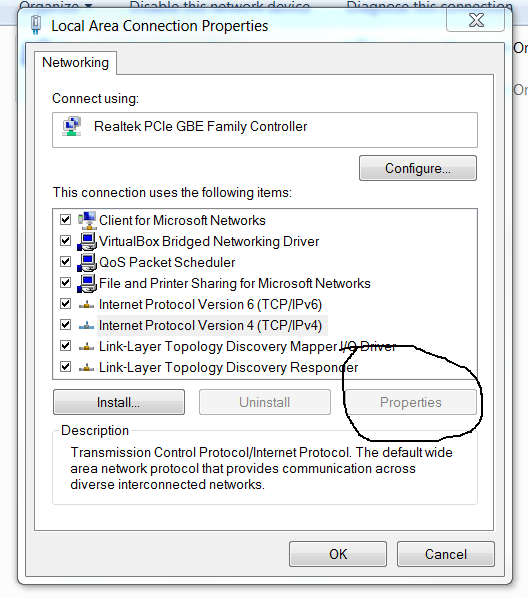
Task: Click the Realtek network adapter icon
Action: pyautogui.click(x=72, y=126)
